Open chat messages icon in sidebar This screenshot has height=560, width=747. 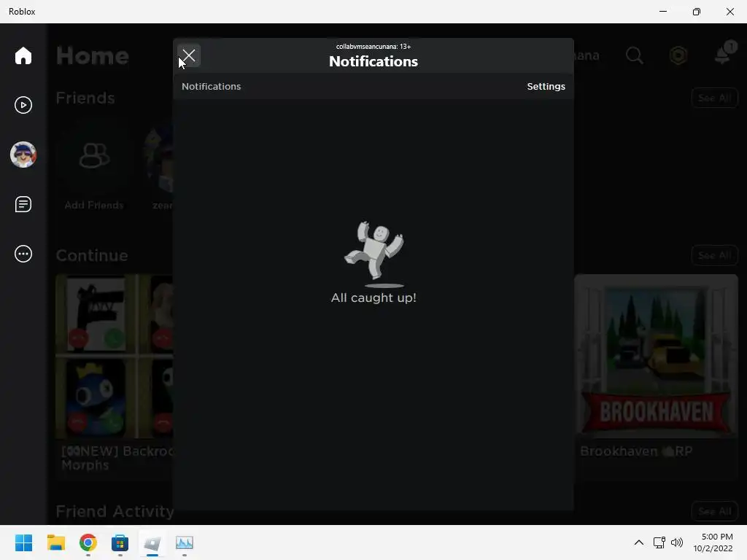[x=23, y=204]
